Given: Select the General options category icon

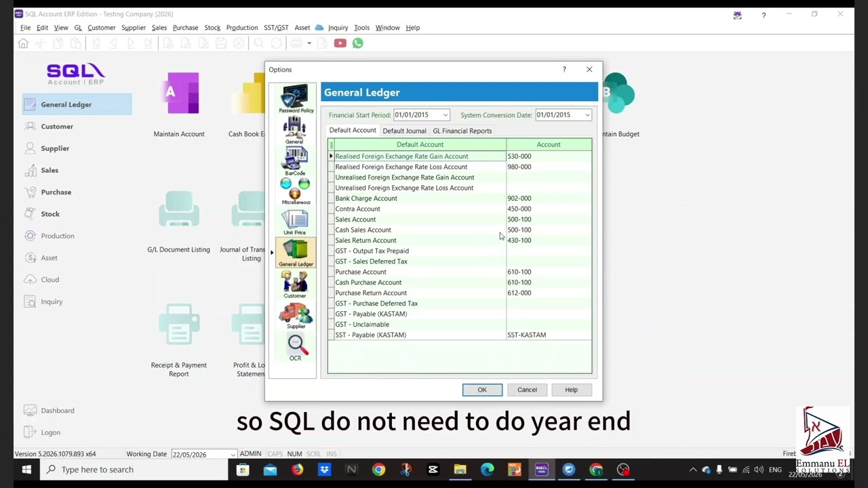Looking at the screenshot, I should coord(294,130).
